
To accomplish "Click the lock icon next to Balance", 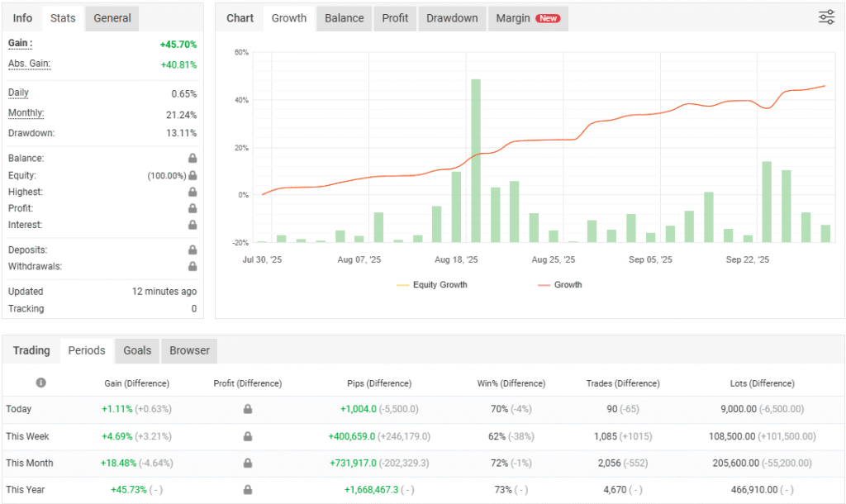I will coord(192,159).
